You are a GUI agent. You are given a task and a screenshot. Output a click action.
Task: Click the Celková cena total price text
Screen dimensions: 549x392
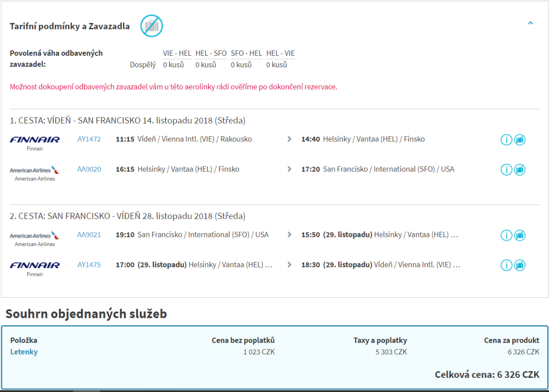point(487,375)
